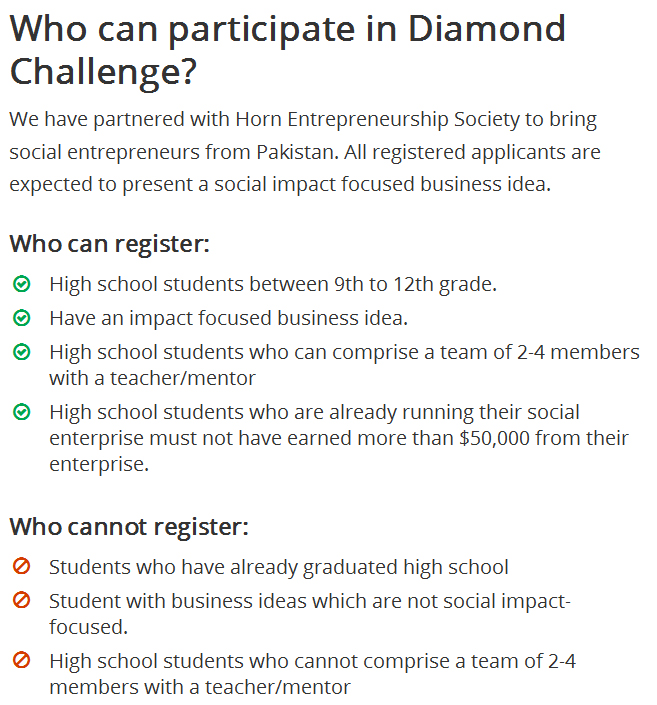Click the 'Who can participate in Diamond Challenge?' heading
Screen dimensions: 657x705
(x=287, y=49)
